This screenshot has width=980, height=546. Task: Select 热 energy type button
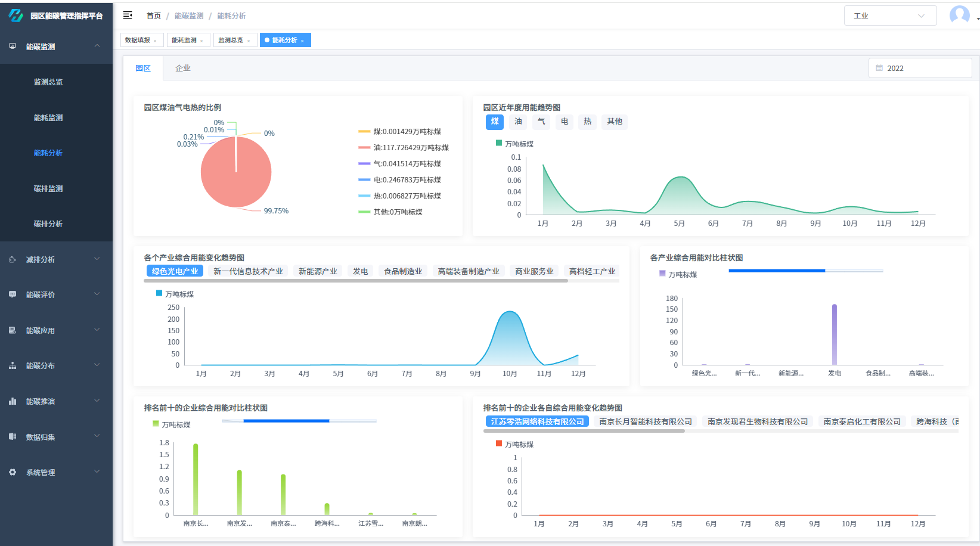click(587, 122)
